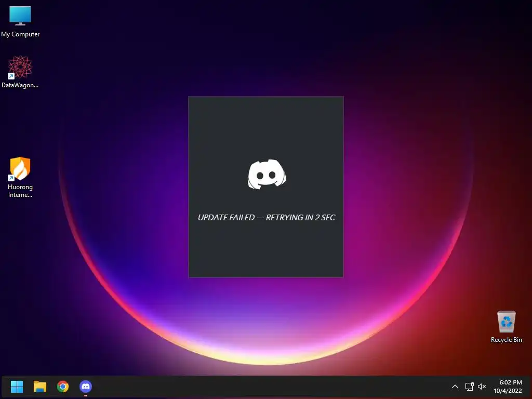Open the 6:02 PM clock and date
The width and height of the screenshot is (532, 399).
point(508,387)
